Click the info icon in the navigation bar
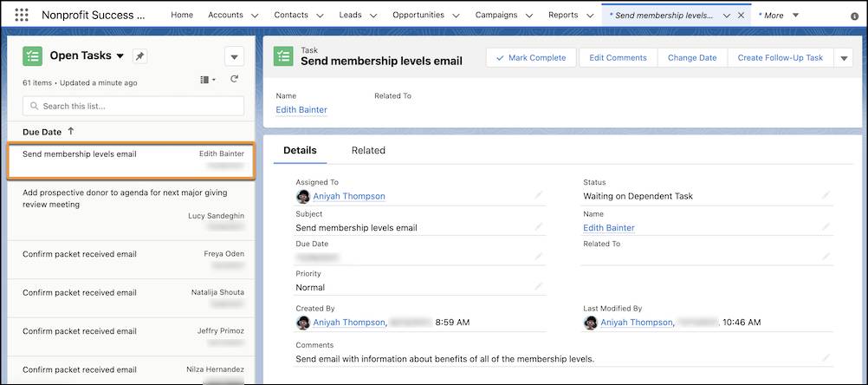 click(x=855, y=16)
